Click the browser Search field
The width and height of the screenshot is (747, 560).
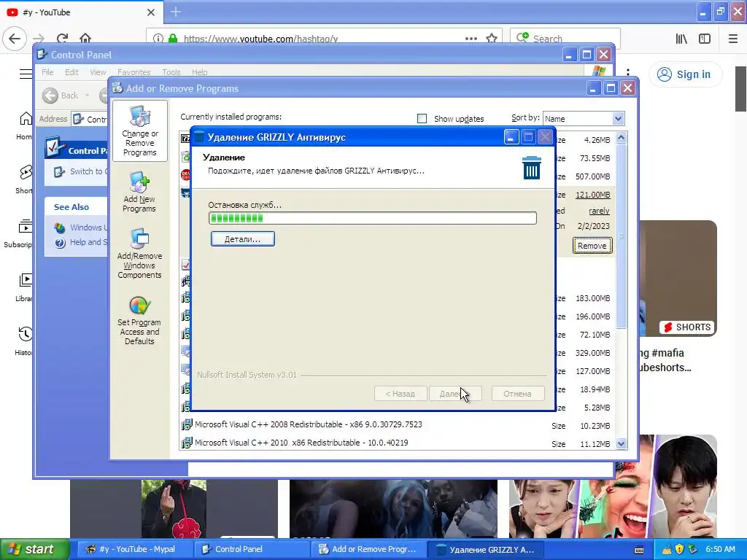(565, 39)
